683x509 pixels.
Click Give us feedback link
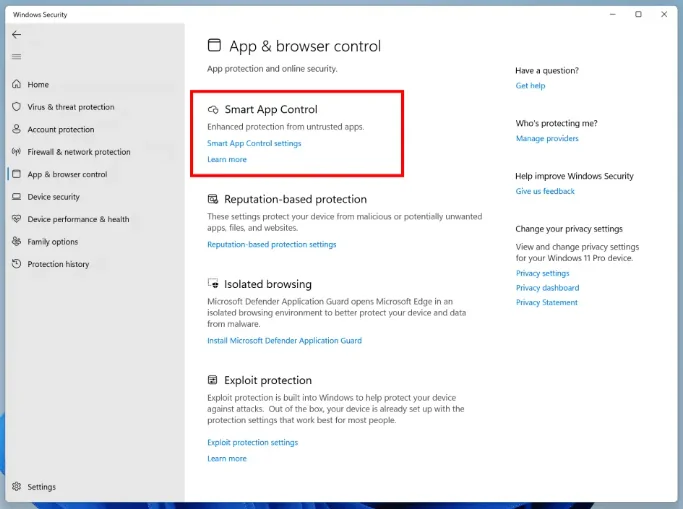pyautogui.click(x=545, y=191)
